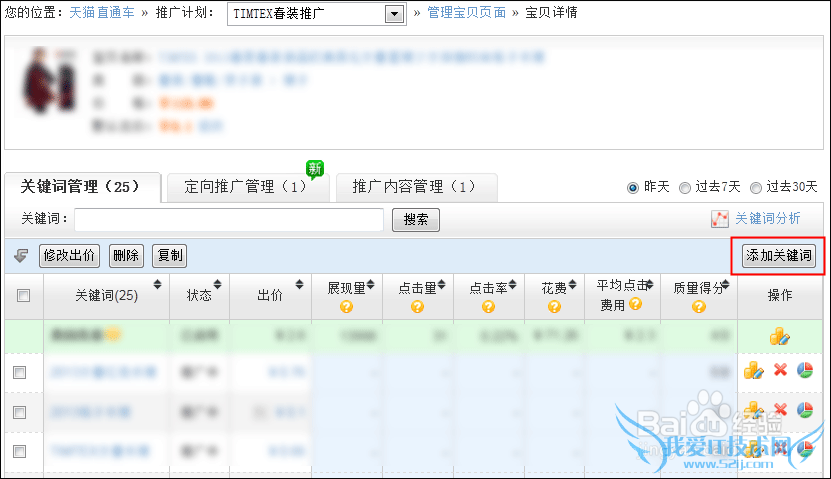Sort by 平均点击费用 column arrows
The image size is (831, 479).
click(650, 285)
